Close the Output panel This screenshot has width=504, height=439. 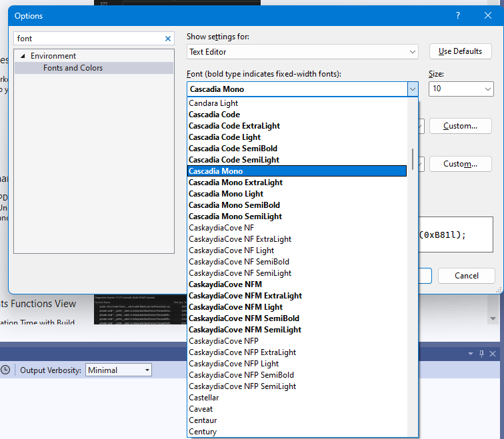tap(493, 354)
